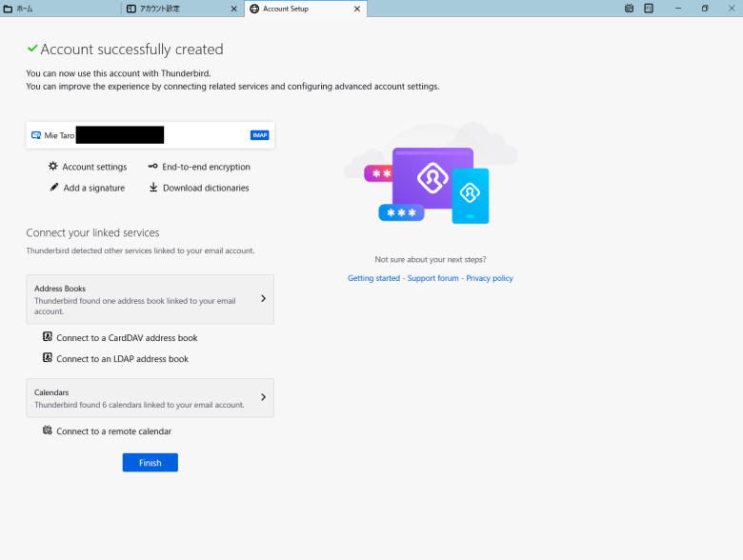Click the CardDAV address book icon
Screen dimensions: 743x560
tap(48, 337)
